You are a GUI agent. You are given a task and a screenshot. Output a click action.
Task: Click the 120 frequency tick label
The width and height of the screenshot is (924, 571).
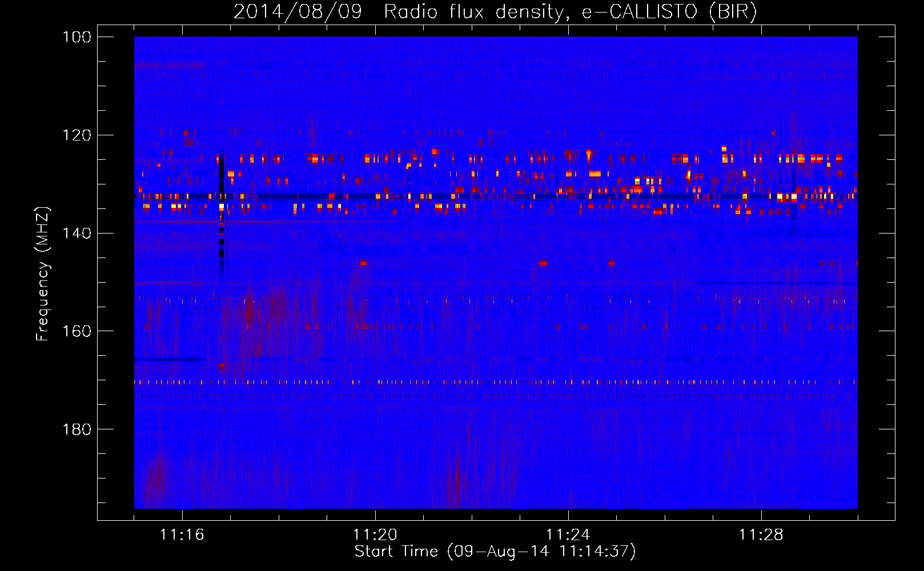click(77, 135)
